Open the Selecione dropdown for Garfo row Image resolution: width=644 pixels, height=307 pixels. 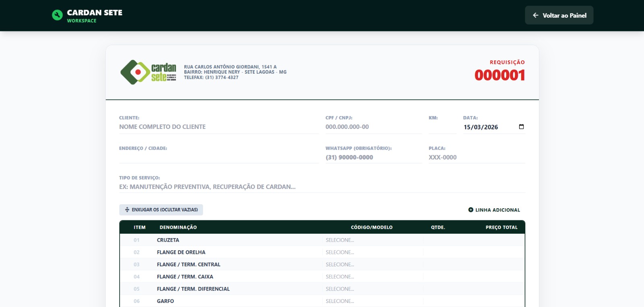coord(372,301)
